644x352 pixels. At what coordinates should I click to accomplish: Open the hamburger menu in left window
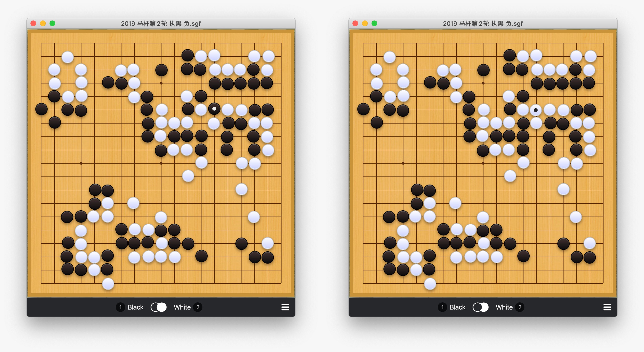285,307
